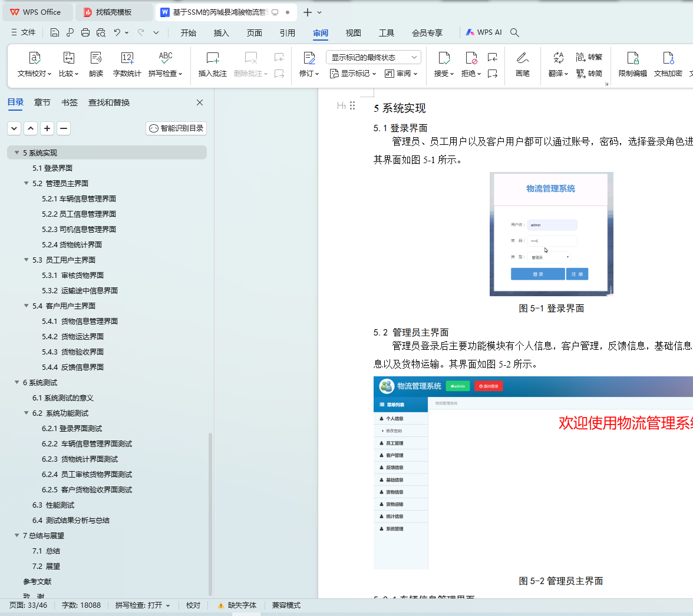Collapse the 7 总结与展望 outline node

point(16,536)
